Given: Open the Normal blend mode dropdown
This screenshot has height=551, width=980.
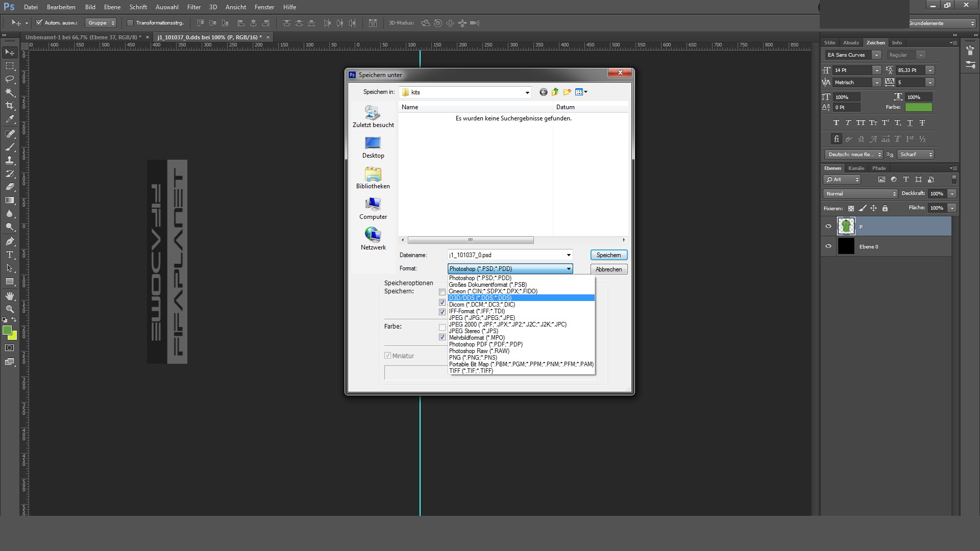Looking at the screenshot, I should [861, 194].
